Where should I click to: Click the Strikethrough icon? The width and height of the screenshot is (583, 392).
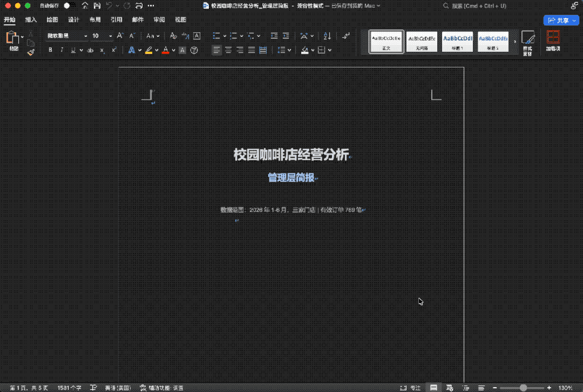[x=91, y=50]
